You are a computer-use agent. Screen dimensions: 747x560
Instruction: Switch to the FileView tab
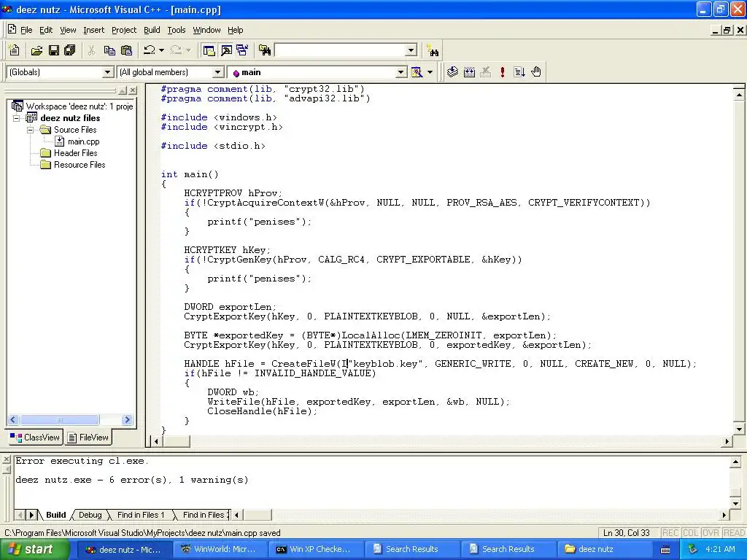point(88,437)
